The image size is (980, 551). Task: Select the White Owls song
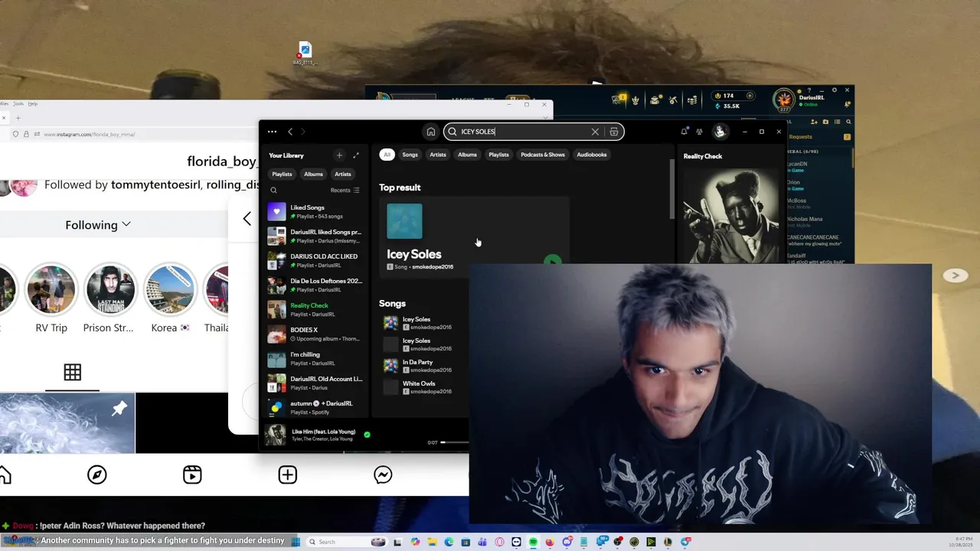tap(425, 387)
